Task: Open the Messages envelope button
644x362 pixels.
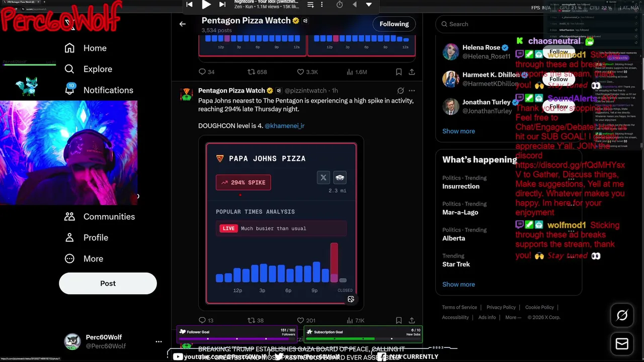Action: [x=622, y=343]
